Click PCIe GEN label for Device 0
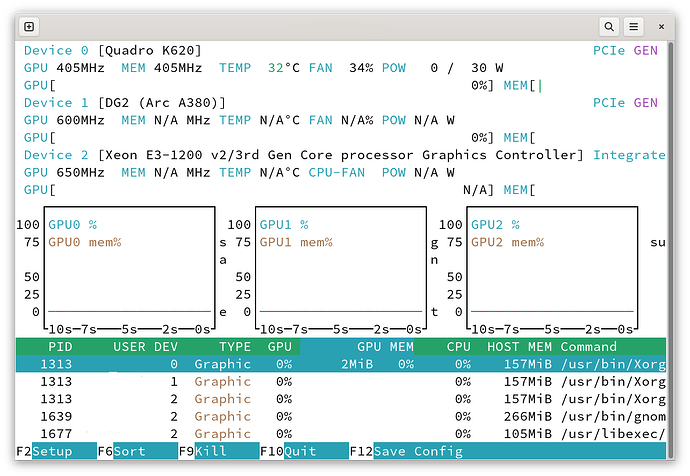This screenshot has height=476, width=690. point(625,51)
